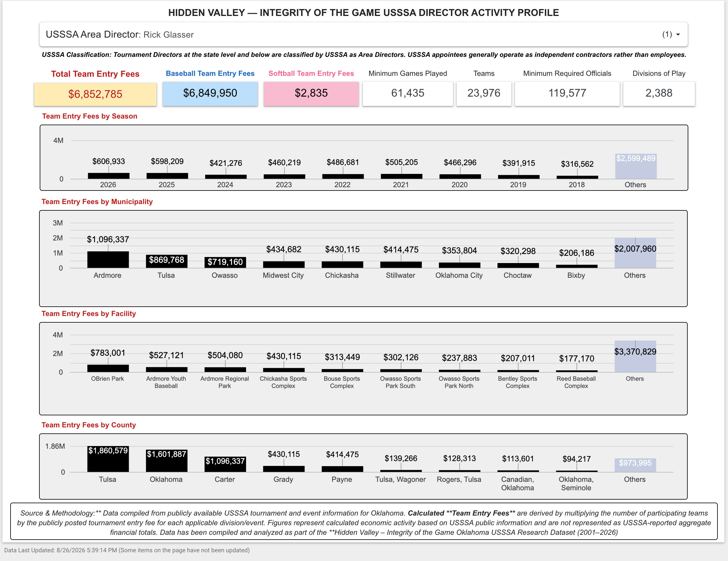Select the Stillwater axis label
This screenshot has width=728, height=561.
(x=400, y=275)
